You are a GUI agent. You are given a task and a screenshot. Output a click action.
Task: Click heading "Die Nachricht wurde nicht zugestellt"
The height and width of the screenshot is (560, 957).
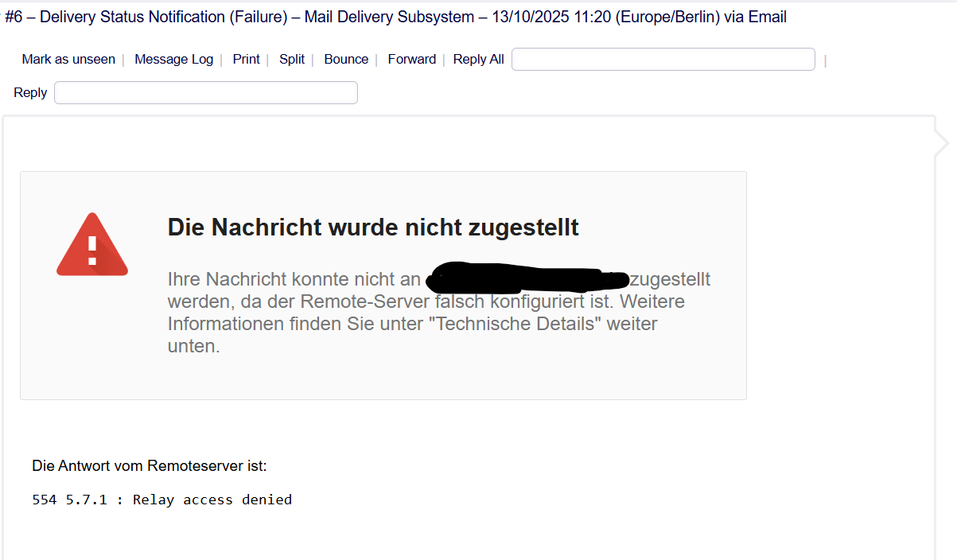[372, 227]
